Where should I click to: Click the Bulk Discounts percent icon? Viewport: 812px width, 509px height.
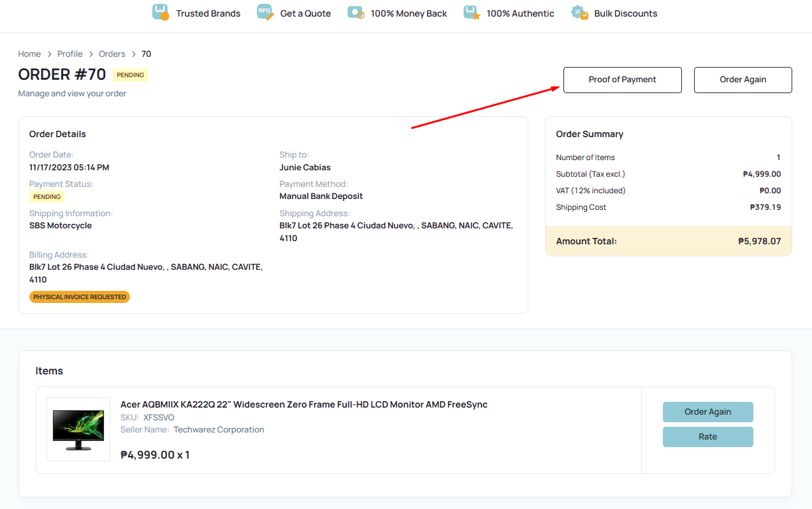(x=580, y=13)
